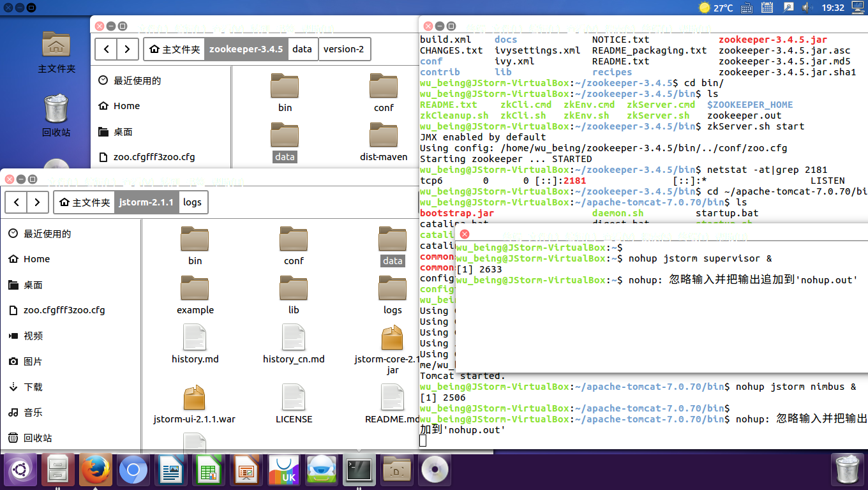
Task: Open 下载 in the jstorm sidebar
Action: (x=70, y=387)
